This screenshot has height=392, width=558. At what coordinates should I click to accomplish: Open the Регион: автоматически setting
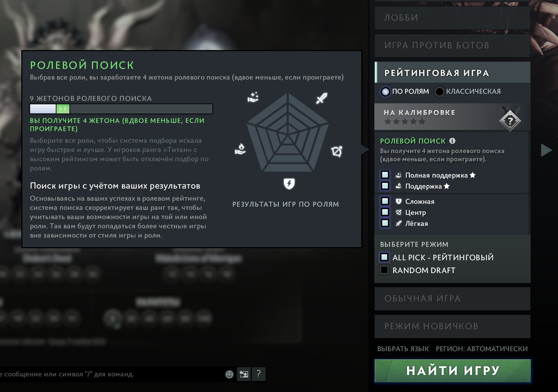click(x=482, y=349)
